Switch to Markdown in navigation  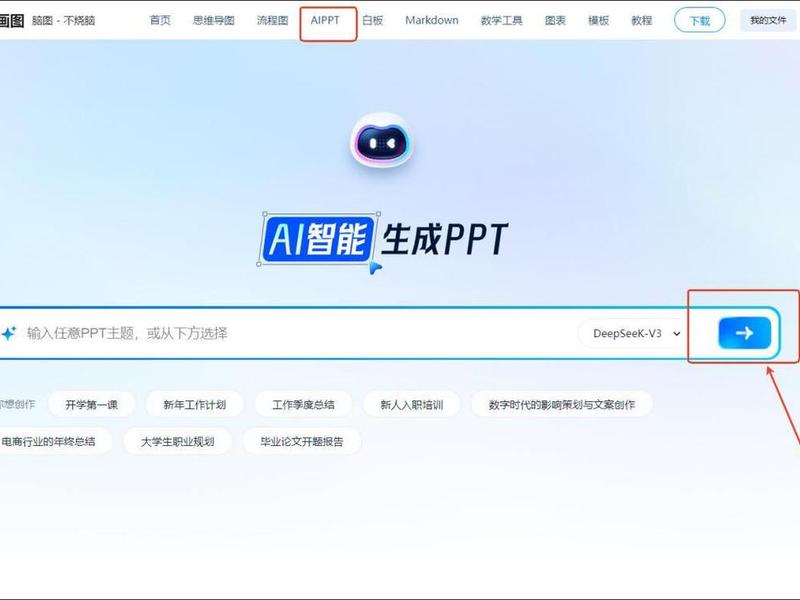432,20
